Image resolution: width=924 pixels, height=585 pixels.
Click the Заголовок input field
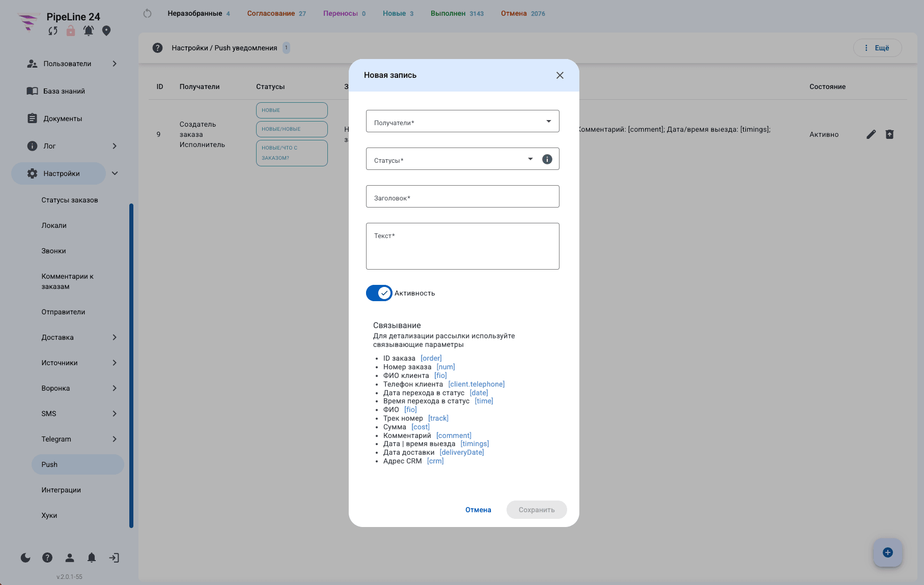coord(462,196)
